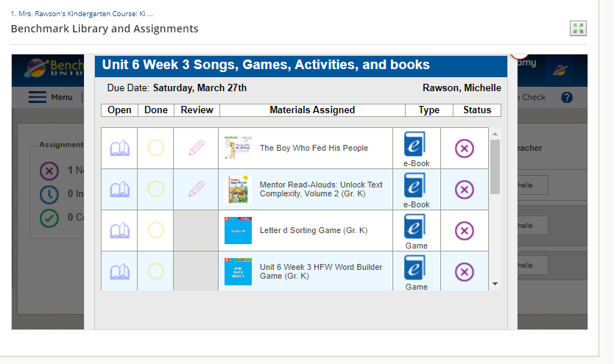This screenshot has width=614, height=364.
Task: Mark Mentor Read-Alouds as done
Action: click(155, 190)
